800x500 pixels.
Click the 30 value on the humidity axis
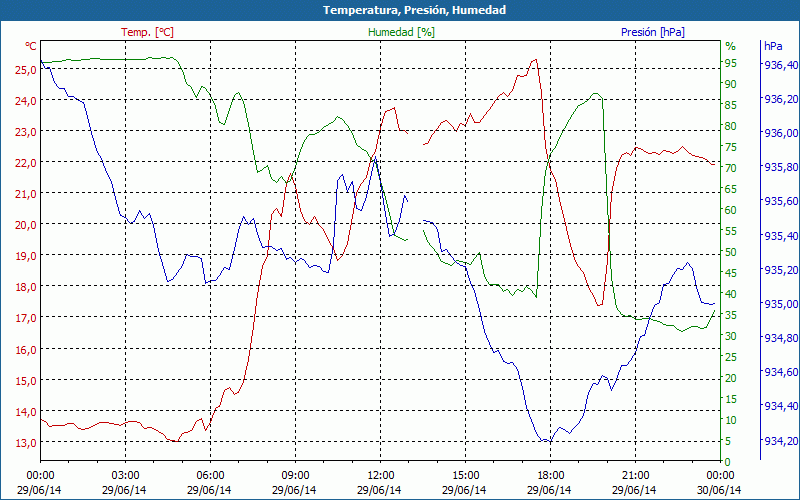click(x=731, y=336)
